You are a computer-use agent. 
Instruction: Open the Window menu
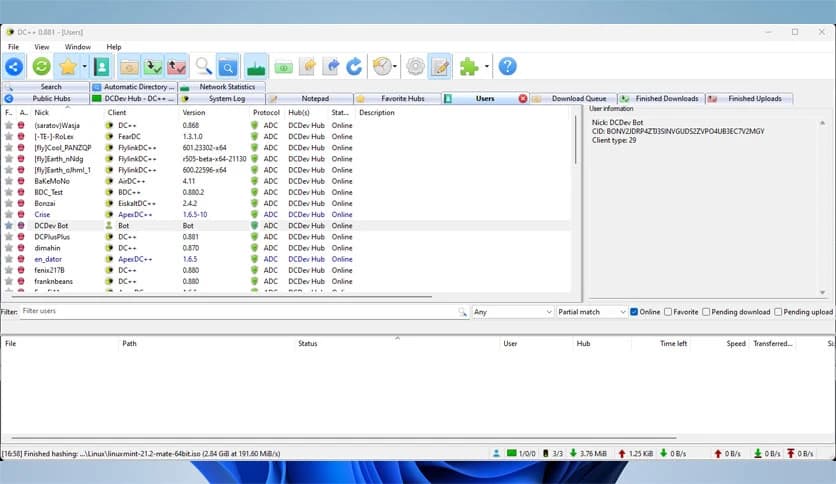pyautogui.click(x=78, y=47)
